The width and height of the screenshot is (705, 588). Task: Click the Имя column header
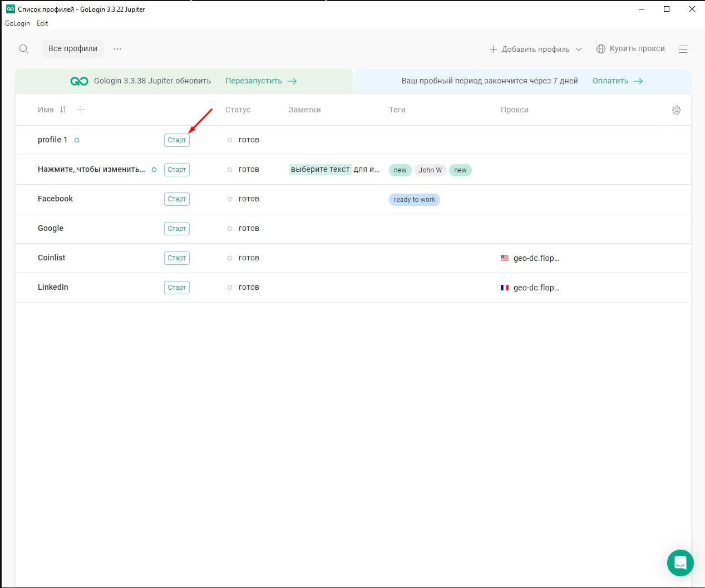coord(46,110)
